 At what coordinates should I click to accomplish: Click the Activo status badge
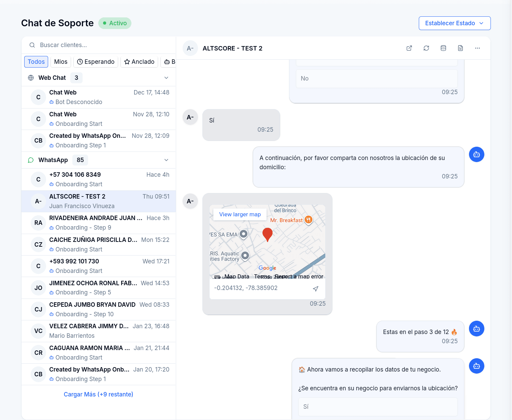[115, 23]
